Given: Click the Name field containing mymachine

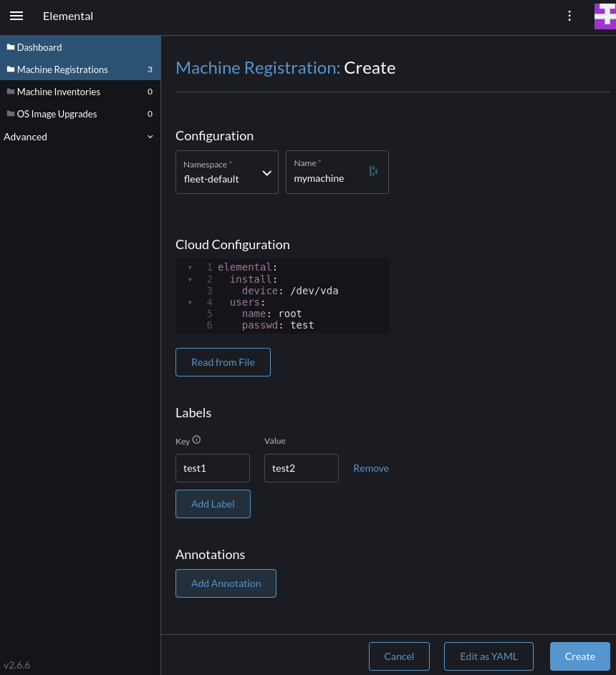Looking at the screenshot, I should coord(337,173).
